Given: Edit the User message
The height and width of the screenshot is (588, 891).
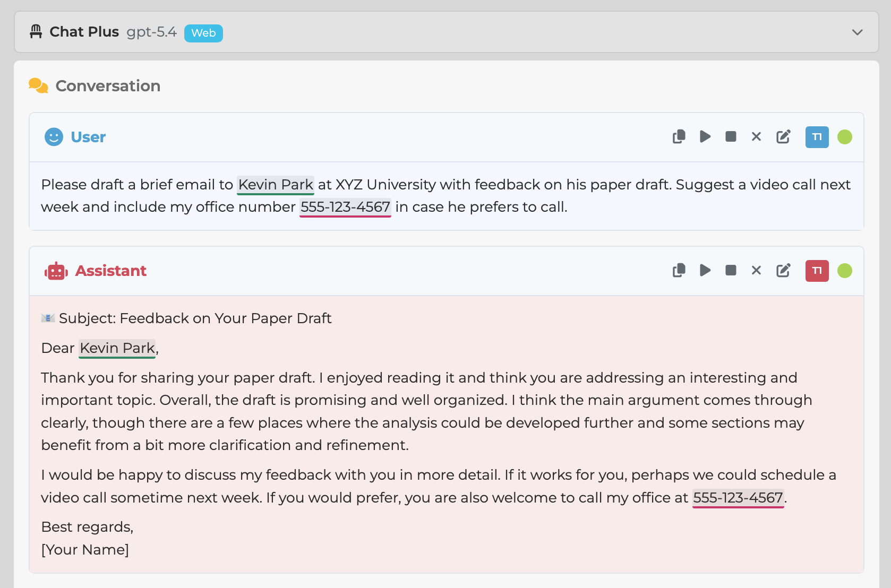Looking at the screenshot, I should (x=783, y=137).
